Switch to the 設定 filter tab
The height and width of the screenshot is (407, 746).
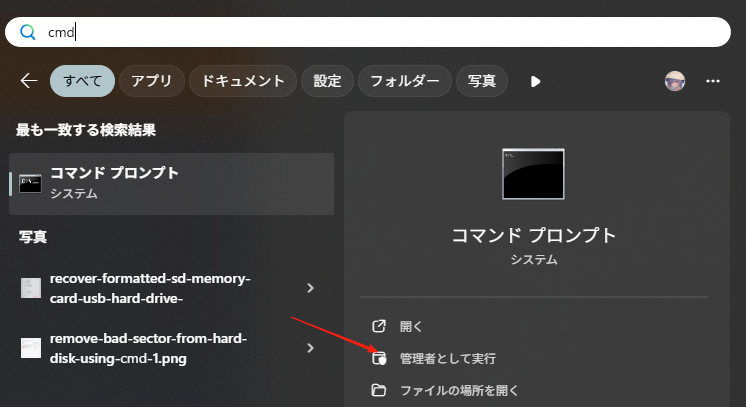pos(327,81)
